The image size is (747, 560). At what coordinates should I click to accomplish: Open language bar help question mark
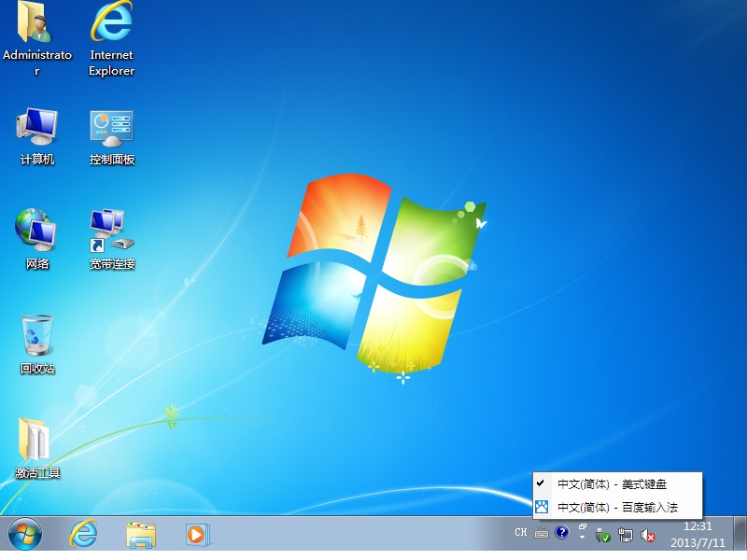pos(562,532)
